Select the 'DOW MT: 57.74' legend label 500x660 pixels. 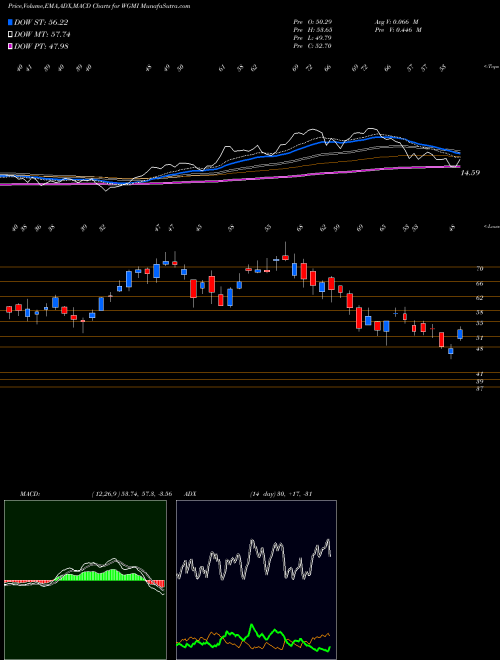coord(42,35)
